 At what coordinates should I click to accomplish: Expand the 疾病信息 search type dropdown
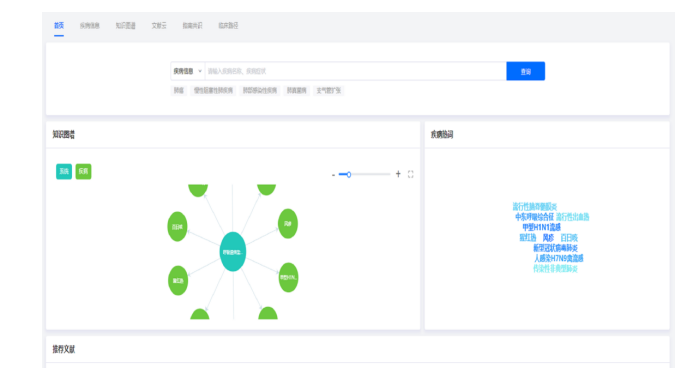point(188,71)
